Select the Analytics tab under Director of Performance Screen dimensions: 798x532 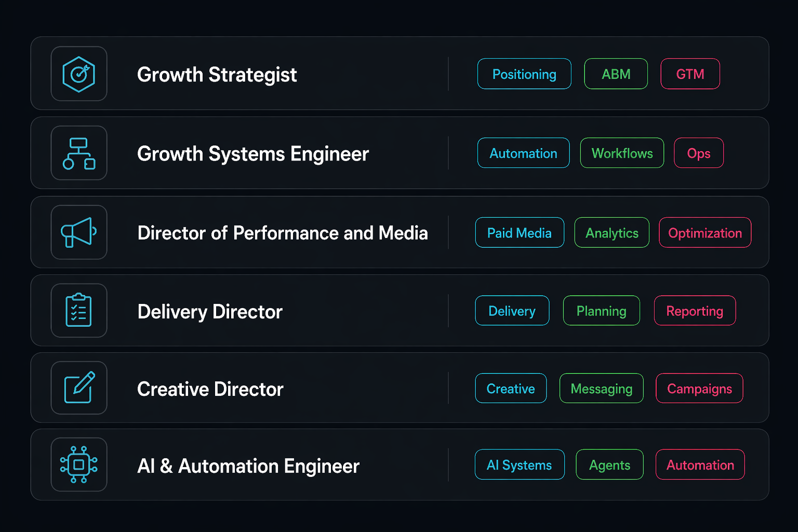(x=611, y=232)
